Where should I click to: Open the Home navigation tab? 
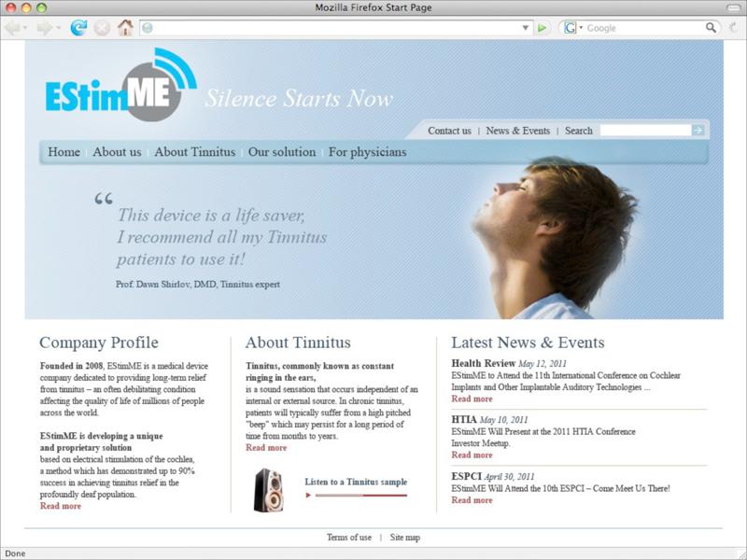tap(63, 152)
